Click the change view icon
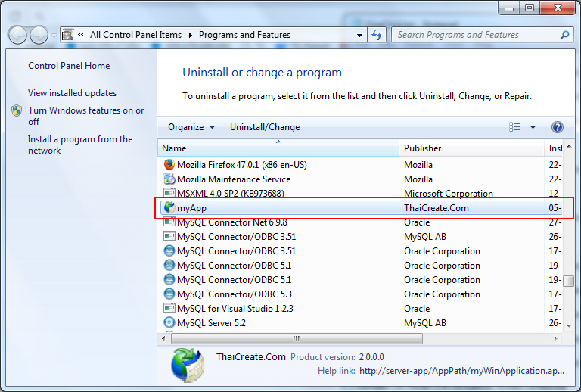 point(515,127)
